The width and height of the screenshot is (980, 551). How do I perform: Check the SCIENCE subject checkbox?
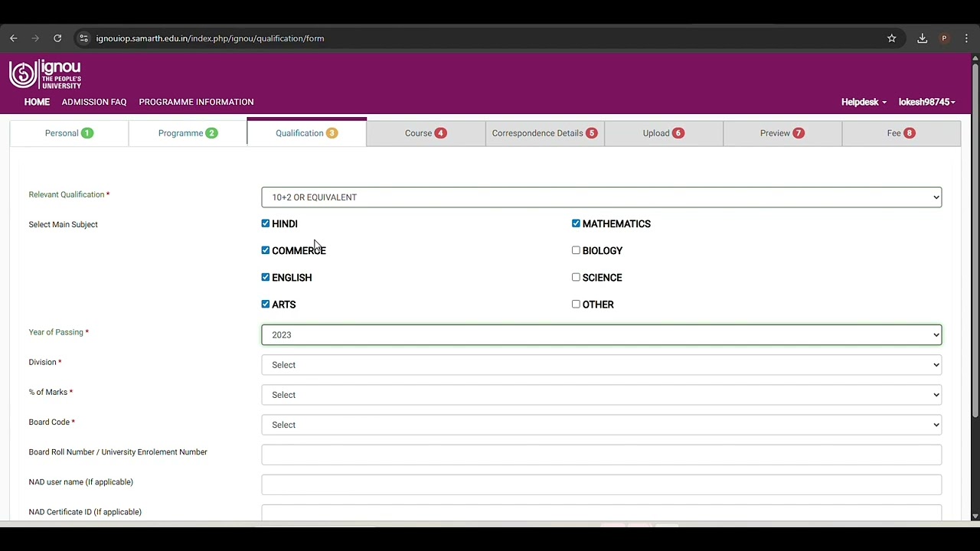(576, 277)
